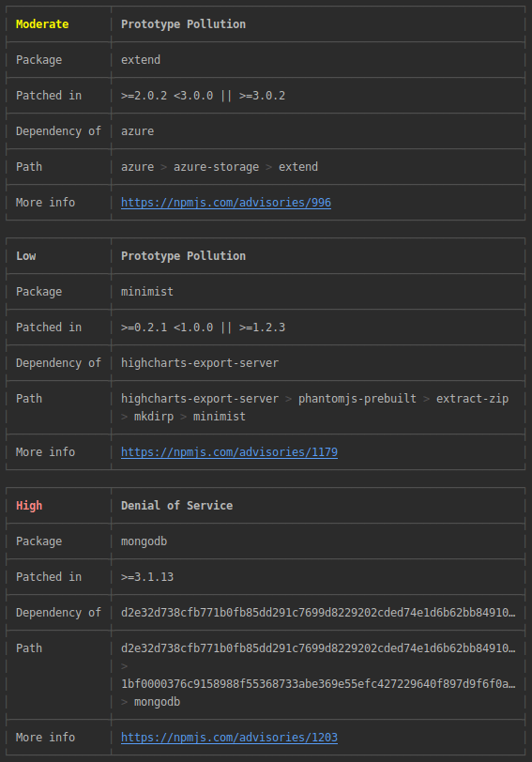Select the 'minimist' package name
532x762 pixels.
147,292
